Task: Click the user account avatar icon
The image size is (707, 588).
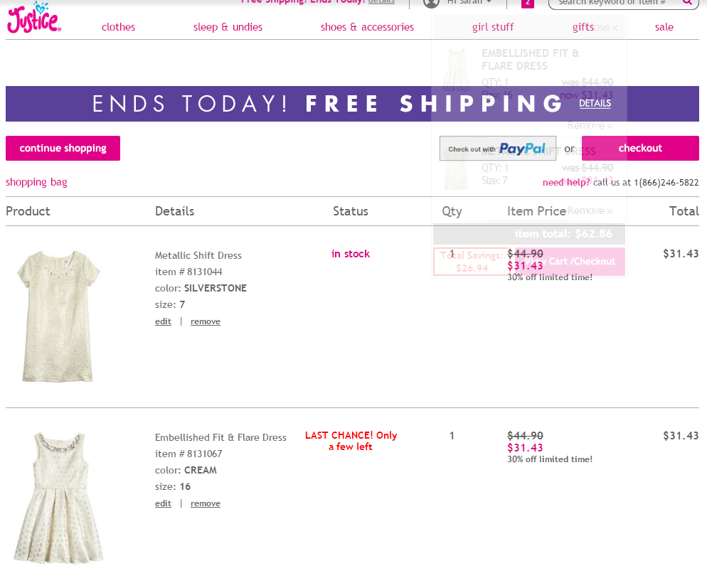Action: 431,3
